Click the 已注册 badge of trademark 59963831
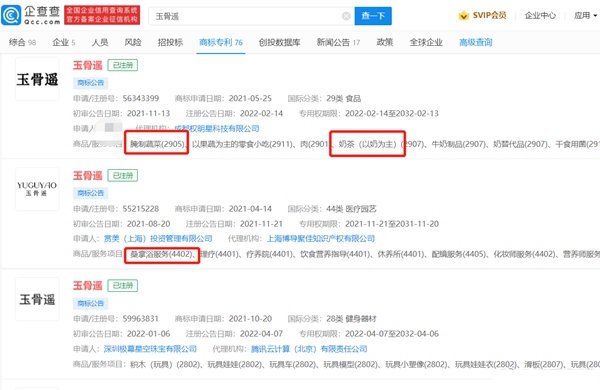 point(123,286)
